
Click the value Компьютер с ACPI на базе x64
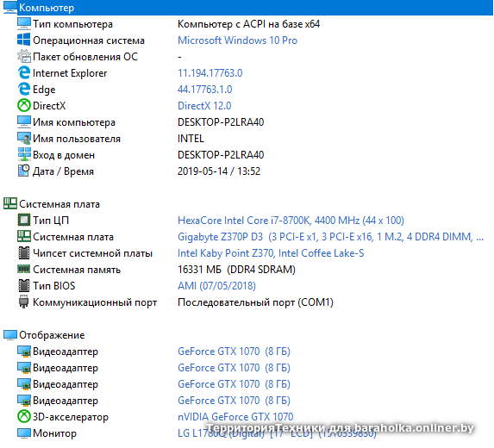pyautogui.click(x=248, y=24)
